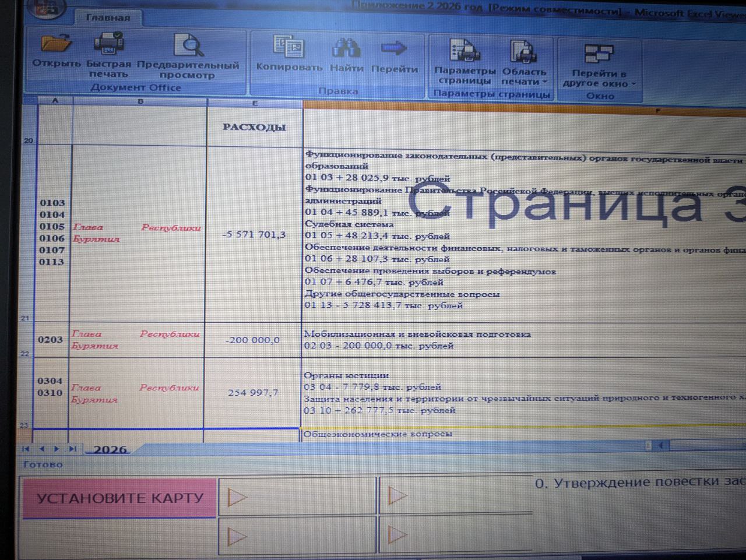This screenshot has height=560, width=746.
Task: Open the Найти search tool
Action: click(x=346, y=50)
